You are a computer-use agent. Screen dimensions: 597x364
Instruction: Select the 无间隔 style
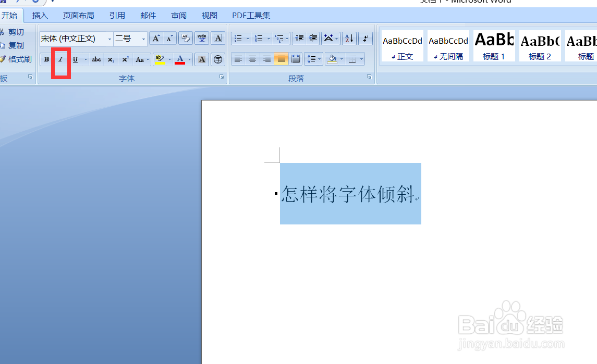click(447, 46)
